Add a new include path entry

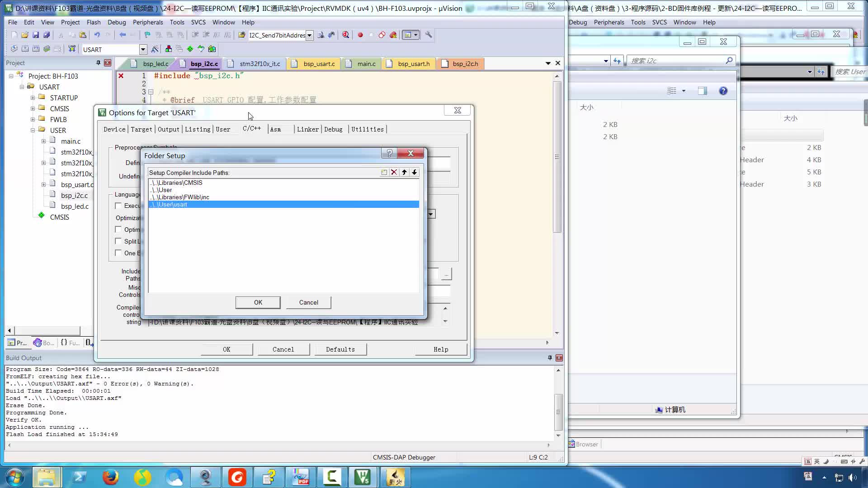pyautogui.click(x=384, y=172)
